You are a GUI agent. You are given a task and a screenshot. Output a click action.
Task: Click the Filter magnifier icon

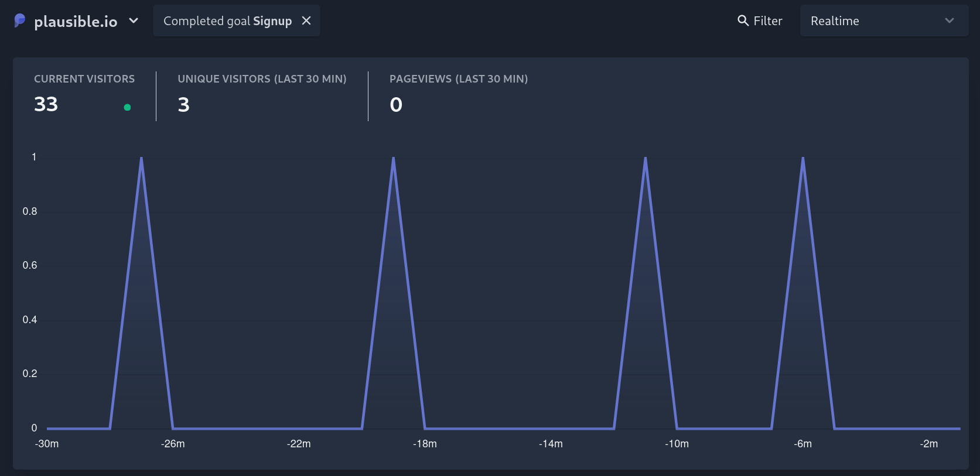point(743,20)
